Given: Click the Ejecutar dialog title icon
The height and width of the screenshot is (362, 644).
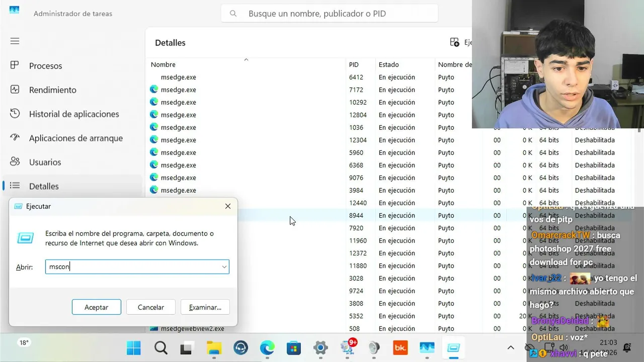Looking at the screenshot, I should [x=18, y=206].
